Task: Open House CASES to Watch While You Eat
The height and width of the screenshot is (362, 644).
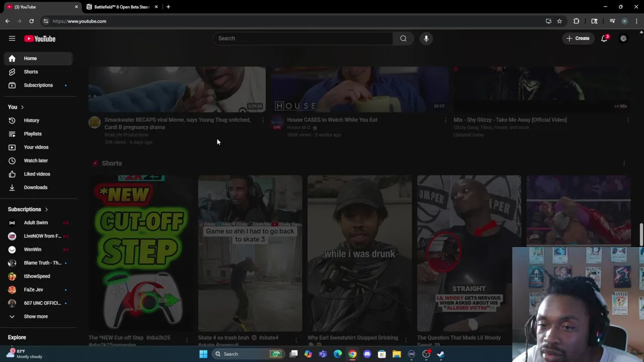Action: click(332, 120)
